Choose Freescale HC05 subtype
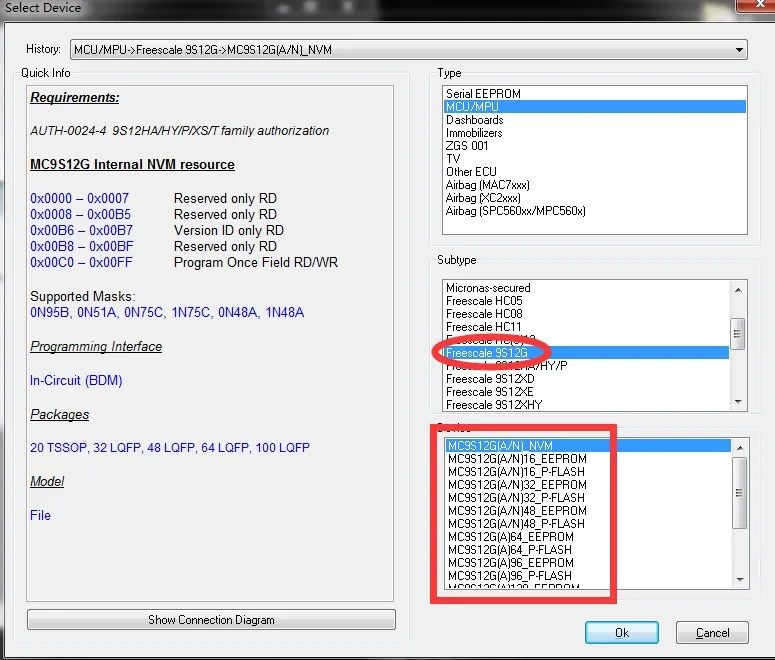 pyautogui.click(x=586, y=301)
